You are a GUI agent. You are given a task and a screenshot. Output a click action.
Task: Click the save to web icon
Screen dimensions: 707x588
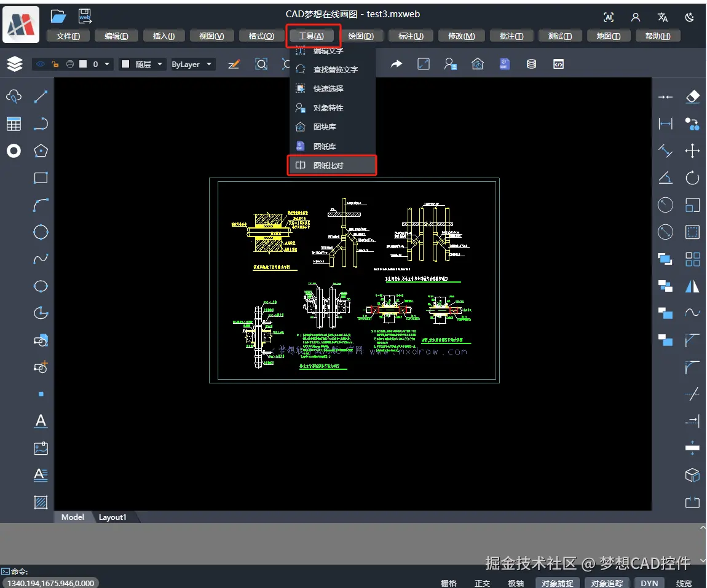(x=85, y=17)
